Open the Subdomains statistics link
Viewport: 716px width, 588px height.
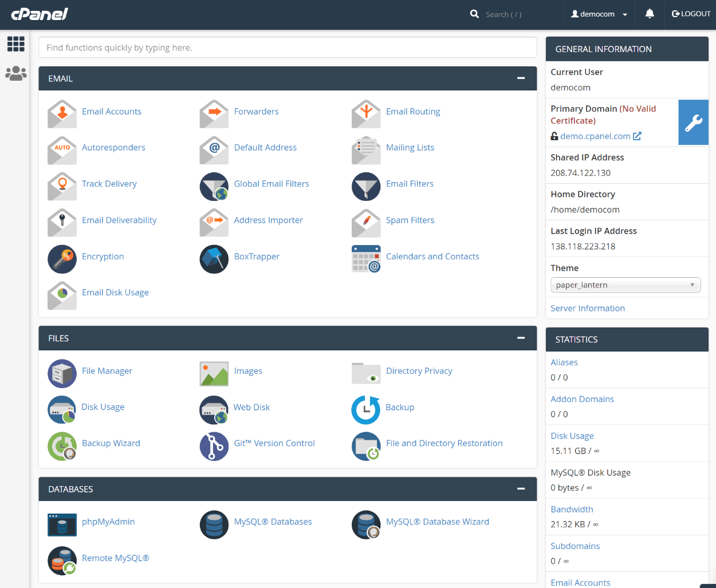(575, 546)
